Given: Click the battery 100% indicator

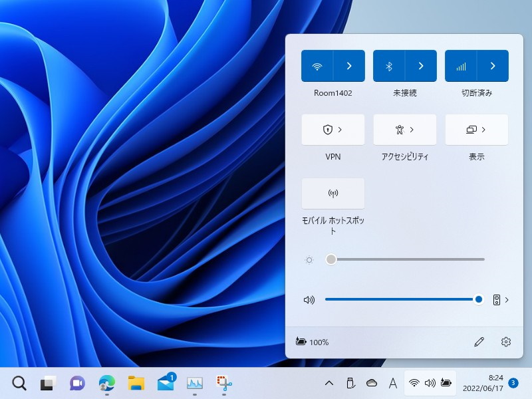Looking at the screenshot, I should click(x=312, y=342).
